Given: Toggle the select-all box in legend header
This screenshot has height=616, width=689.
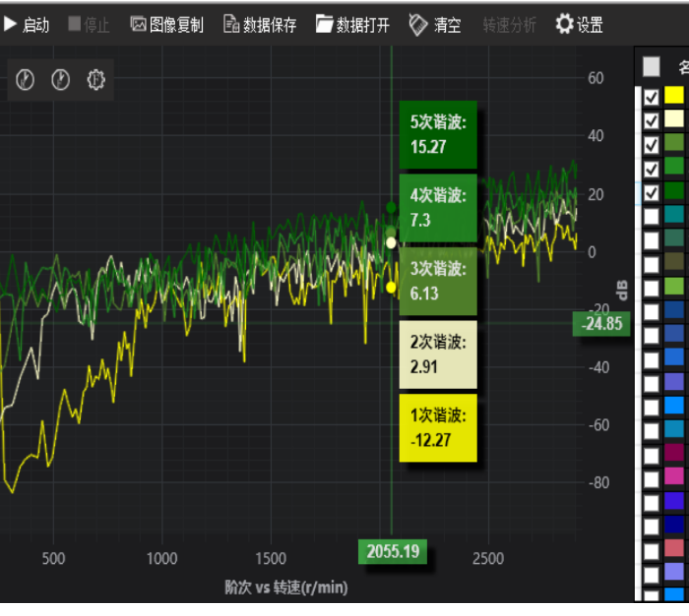Looking at the screenshot, I should [x=651, y=66].
